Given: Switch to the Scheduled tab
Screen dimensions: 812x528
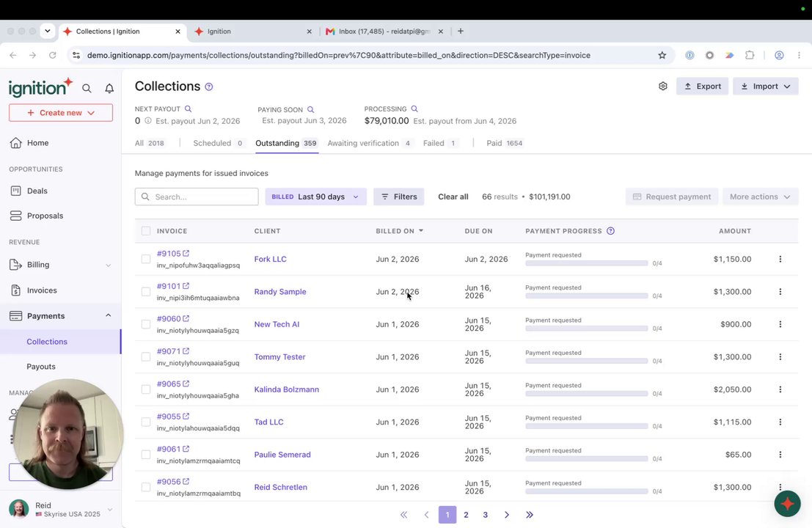Looking at the screenshot, I should pos(218,144).
